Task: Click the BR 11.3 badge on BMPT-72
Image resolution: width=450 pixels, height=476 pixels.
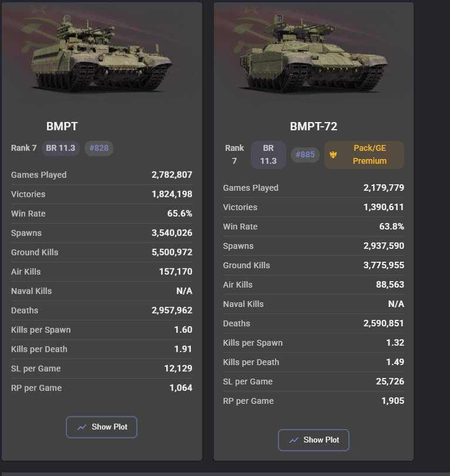Action: click(268, 155)
